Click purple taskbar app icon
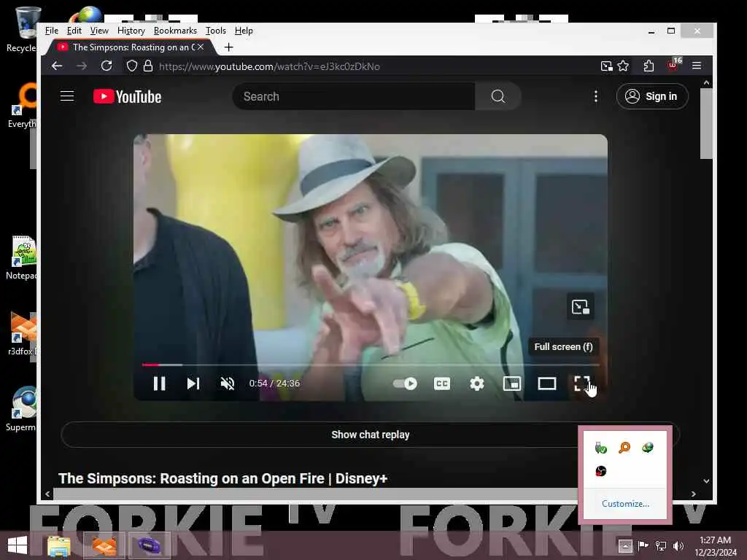 coord(148,545)
